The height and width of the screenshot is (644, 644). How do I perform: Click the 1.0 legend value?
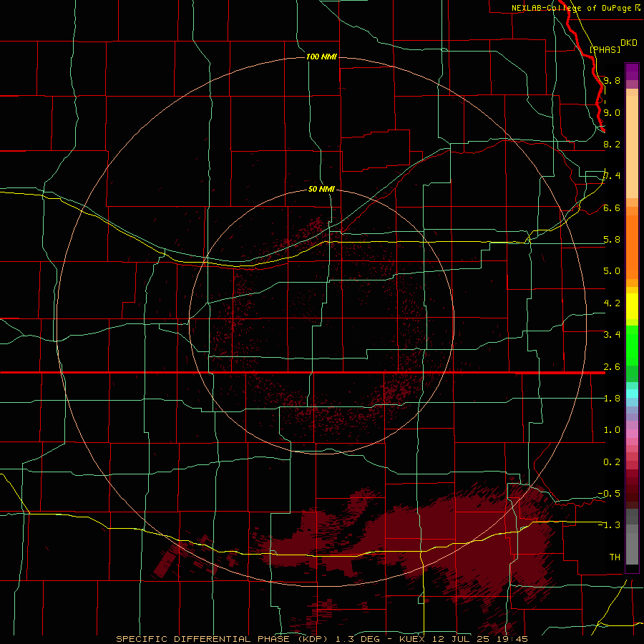612,430
